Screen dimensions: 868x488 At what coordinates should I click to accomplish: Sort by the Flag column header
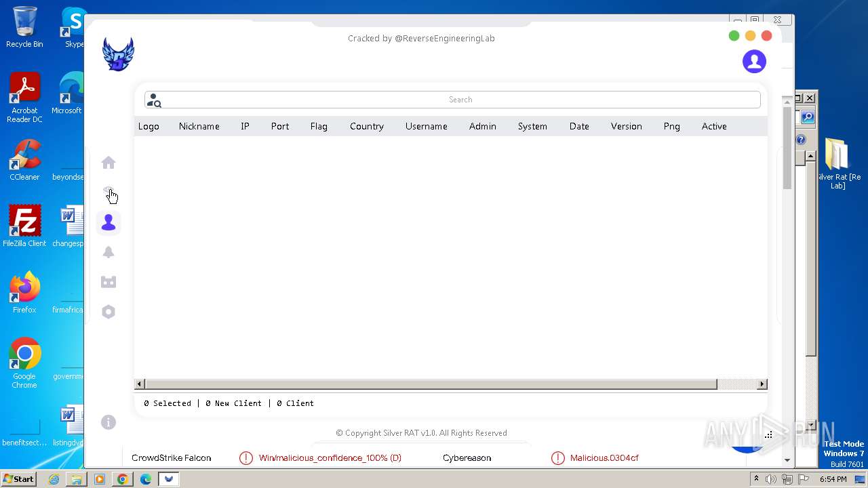point(319,126)
